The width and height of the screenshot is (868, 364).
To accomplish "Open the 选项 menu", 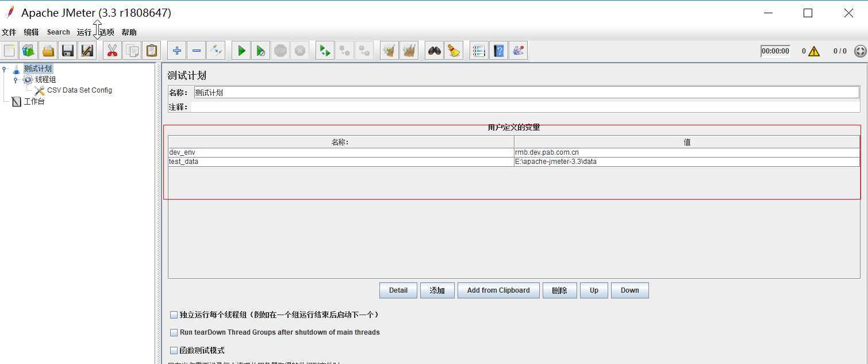I will 107,32.
